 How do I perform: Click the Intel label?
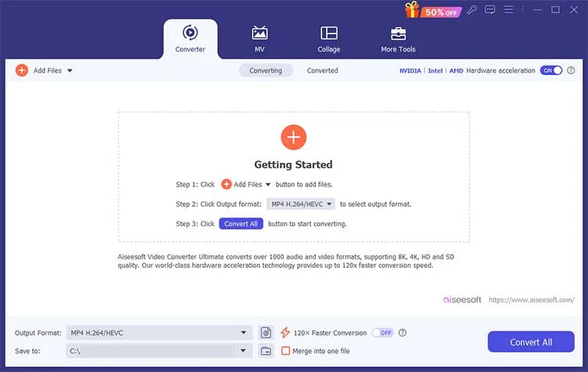435,70
